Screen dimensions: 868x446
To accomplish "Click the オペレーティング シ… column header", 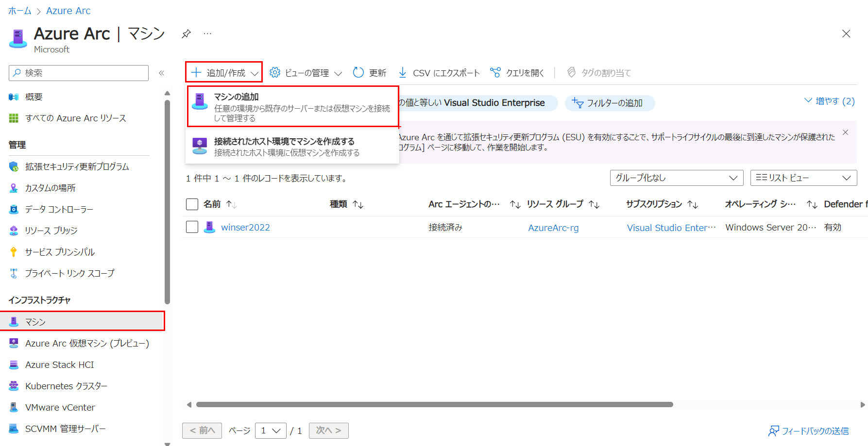I will click(x=760, y=204).
